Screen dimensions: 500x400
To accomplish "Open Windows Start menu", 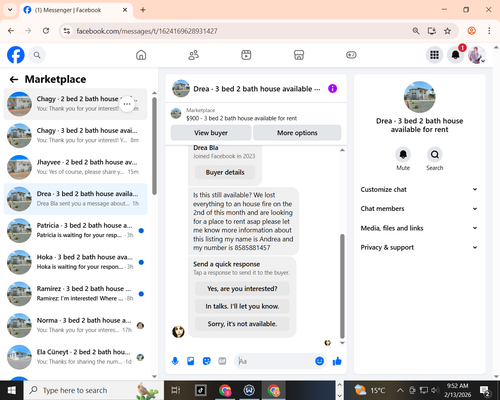I will point(12,390).
